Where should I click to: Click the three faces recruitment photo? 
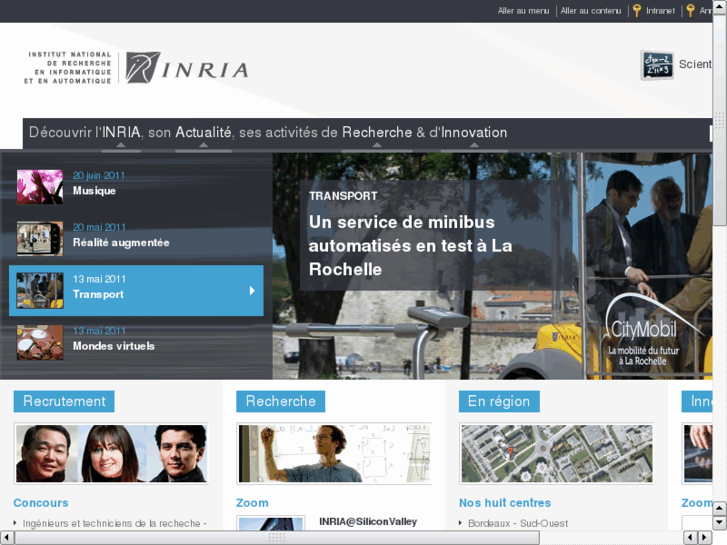coord(111,454)
